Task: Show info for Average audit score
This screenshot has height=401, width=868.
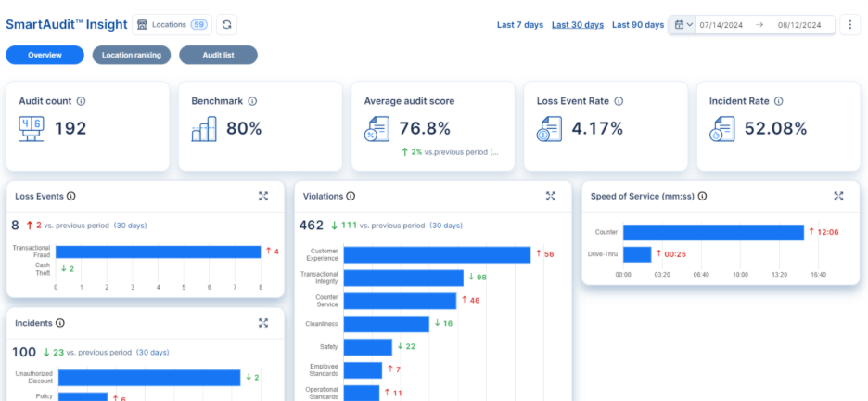Action: pyautogui.click(x=464, y=101)
